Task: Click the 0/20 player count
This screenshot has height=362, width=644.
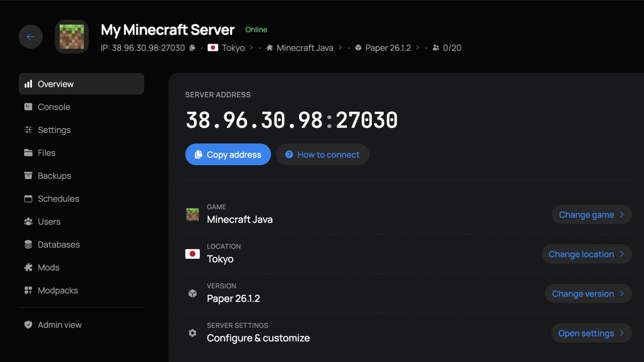Action: [x=452, y=48]
